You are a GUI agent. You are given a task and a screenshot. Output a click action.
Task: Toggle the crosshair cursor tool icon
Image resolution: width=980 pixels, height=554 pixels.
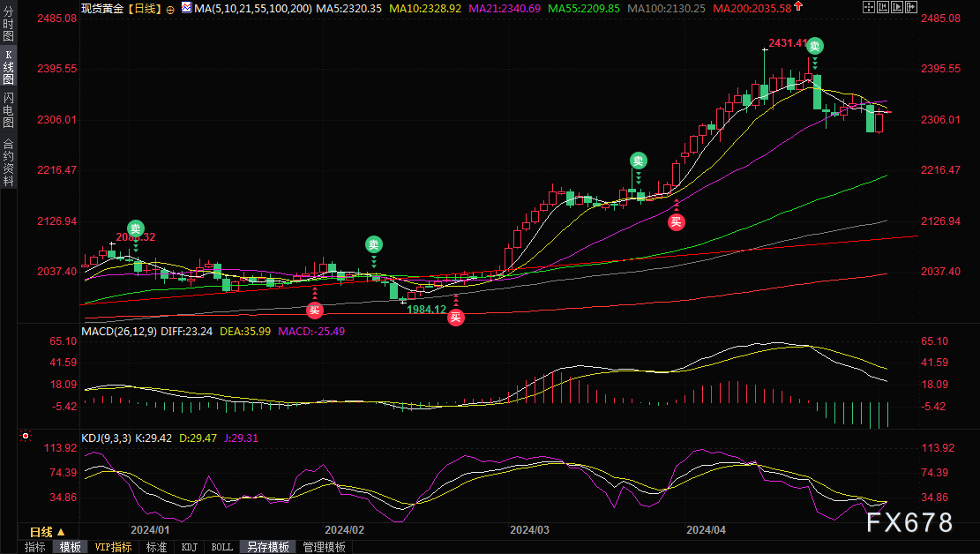coord(868,8)
